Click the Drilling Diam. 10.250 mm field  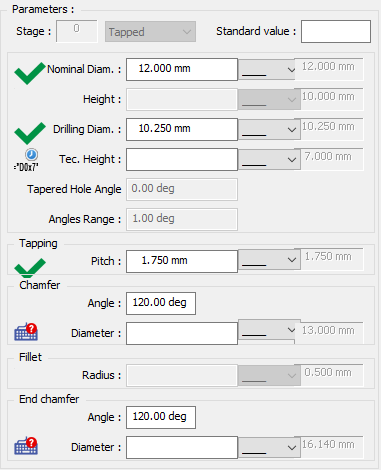coord(182,129)
